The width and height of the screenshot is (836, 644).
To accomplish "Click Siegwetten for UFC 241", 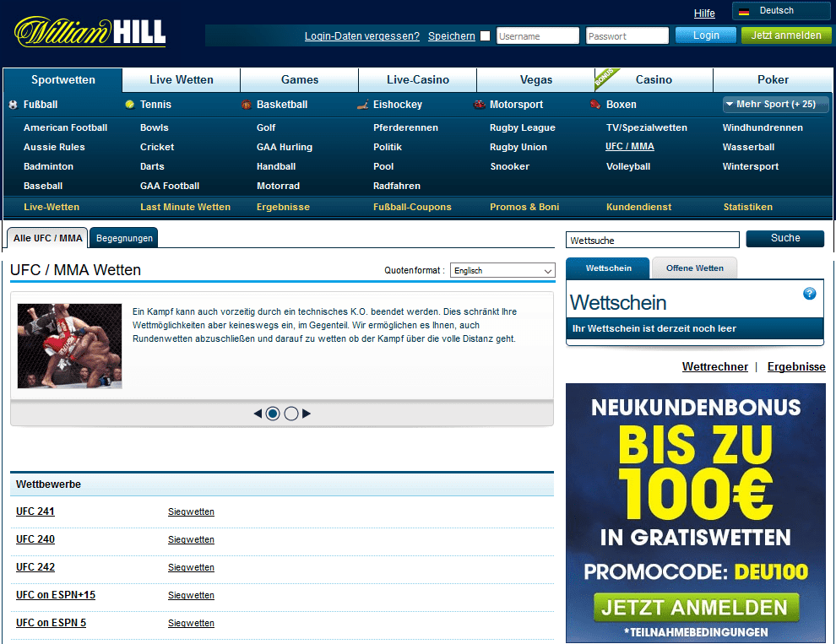I will click(x=191, y=511).
